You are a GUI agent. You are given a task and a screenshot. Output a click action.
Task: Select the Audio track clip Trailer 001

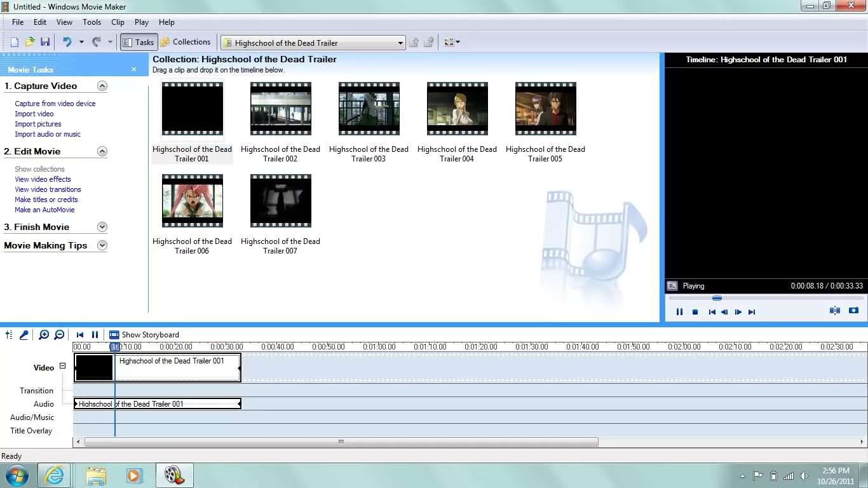tap(158, 403)
